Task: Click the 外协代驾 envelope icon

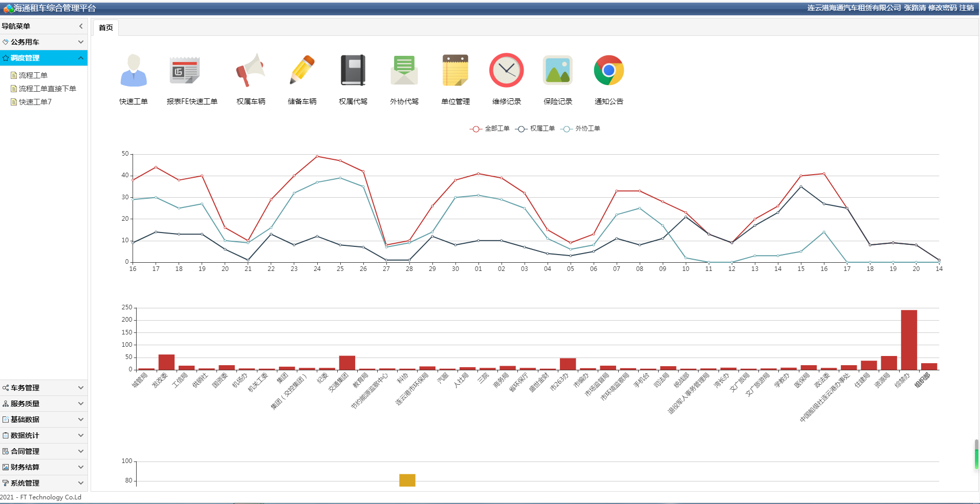Action: click(x=404, y=71)
